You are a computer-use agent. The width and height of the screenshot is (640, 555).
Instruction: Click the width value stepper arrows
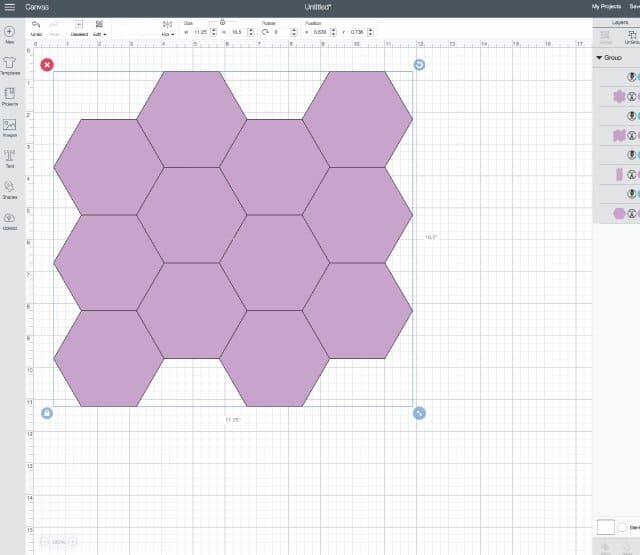(x=213, y=32)
